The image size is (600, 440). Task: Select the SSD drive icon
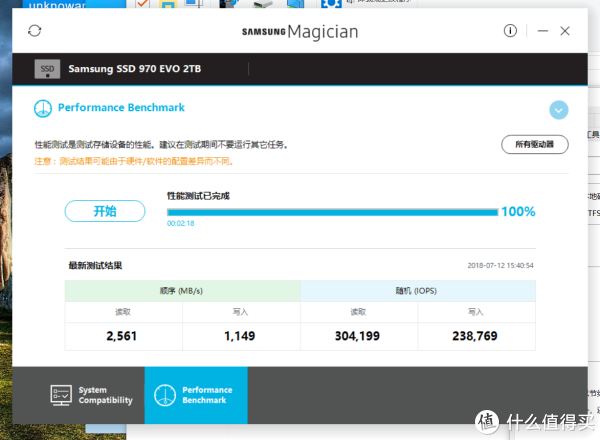[x=47, y=69]
